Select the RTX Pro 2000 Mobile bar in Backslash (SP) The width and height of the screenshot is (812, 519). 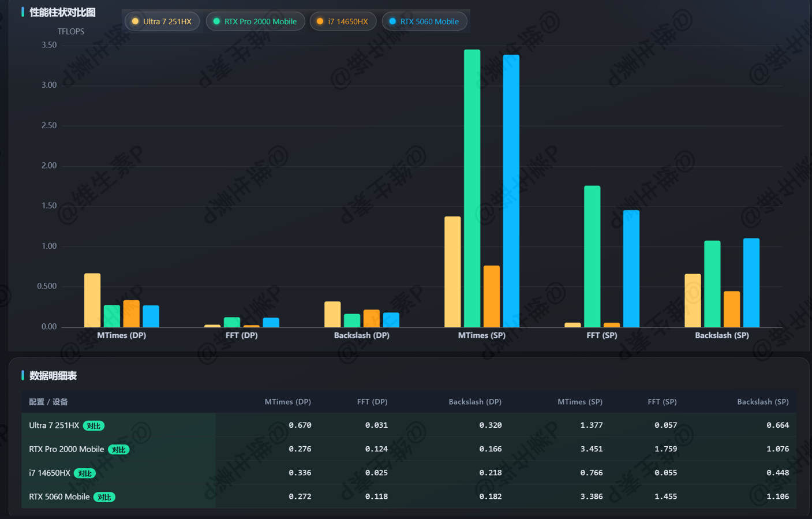point(712,284)
